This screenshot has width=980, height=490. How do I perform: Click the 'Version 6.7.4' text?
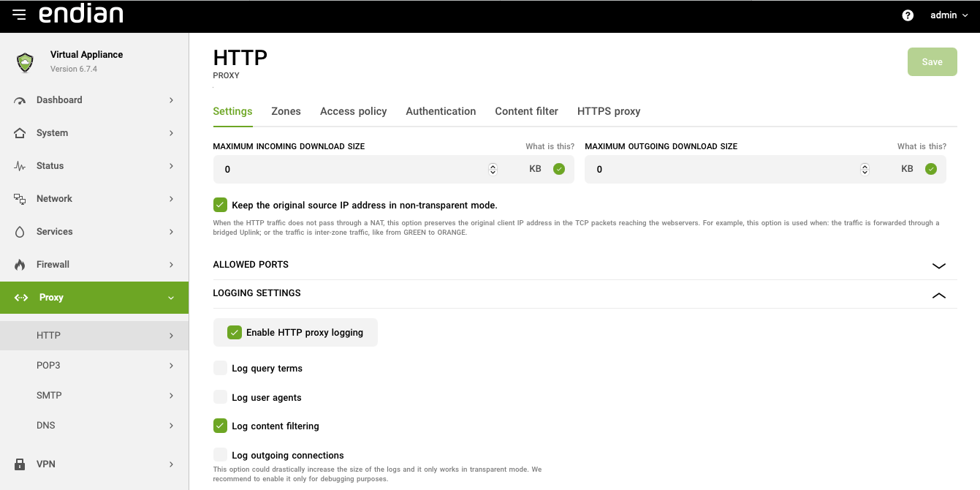(74, 69)
